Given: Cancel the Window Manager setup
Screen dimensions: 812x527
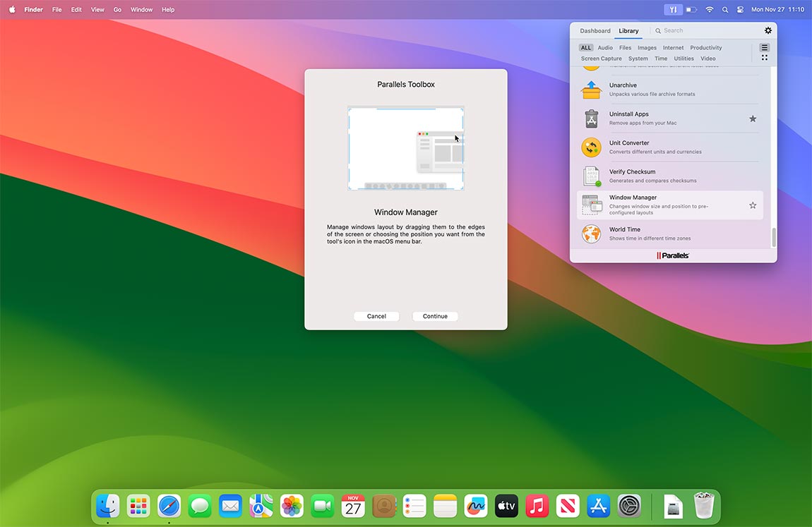Looking at the screenshot, I should 376,316.
